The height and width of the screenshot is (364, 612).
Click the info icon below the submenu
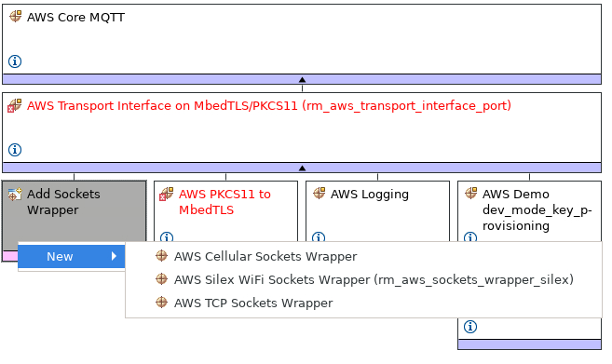coord(470,327)
